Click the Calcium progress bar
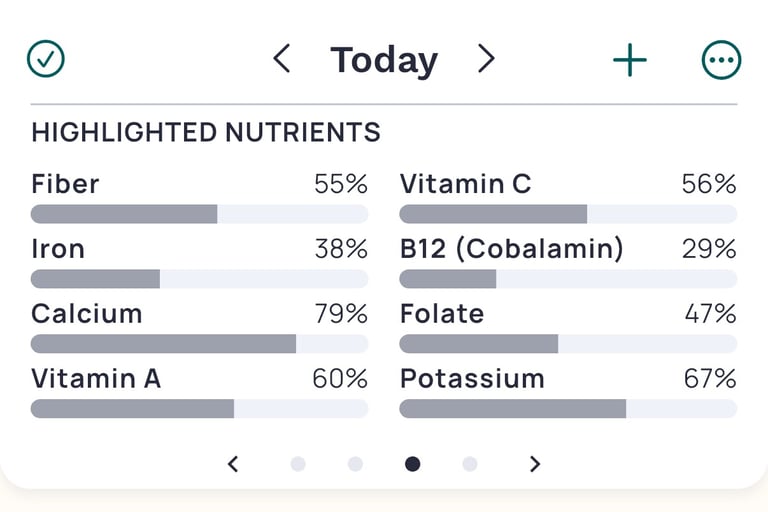Image resolution: width=768 pixels, height=512 pixels. pos(199,344)
